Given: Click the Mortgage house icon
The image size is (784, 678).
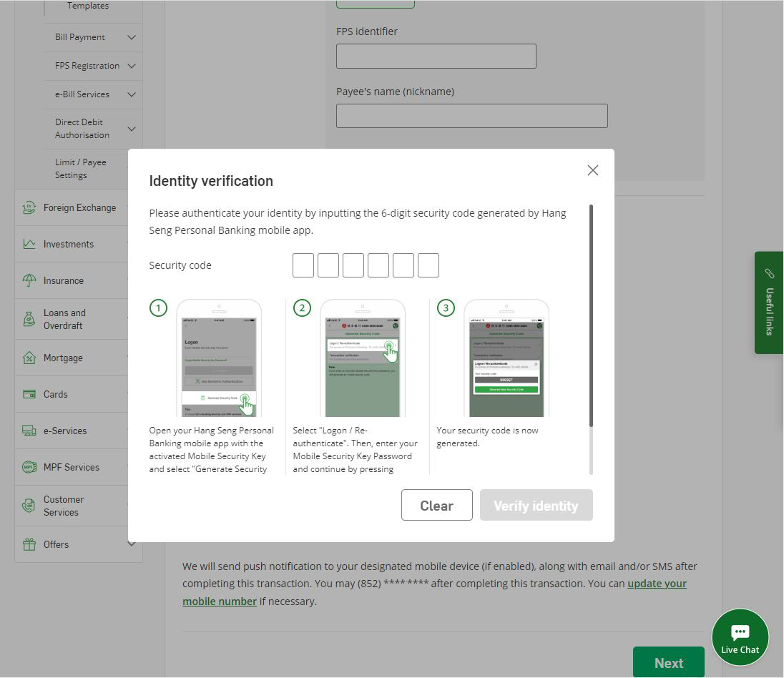Looking at the screenshot, I should point(29,358).
